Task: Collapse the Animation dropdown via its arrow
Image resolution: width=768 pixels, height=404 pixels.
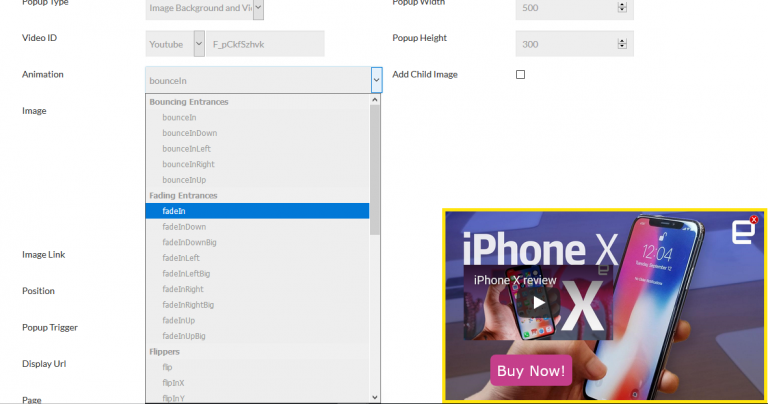Action: (x=376, y=80)
